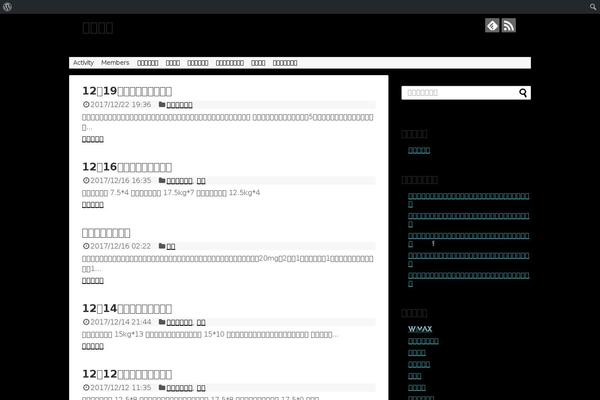600x400 pixels.
Task: Open the post titled 12/14
Action: (x=127, y=309)
